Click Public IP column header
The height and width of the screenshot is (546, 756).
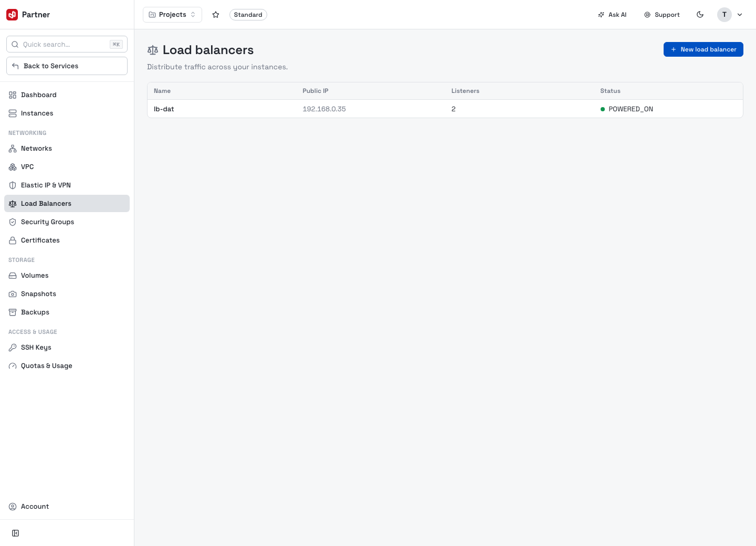[x=316, y=91]
